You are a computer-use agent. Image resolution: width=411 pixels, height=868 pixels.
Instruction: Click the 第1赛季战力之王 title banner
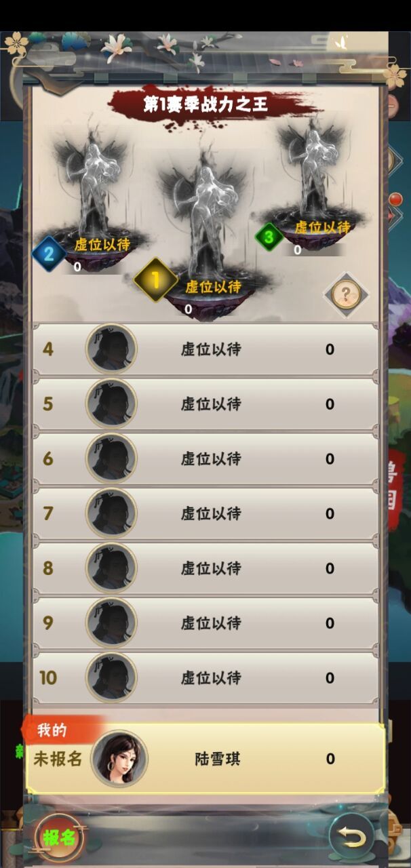click(206, 105)
